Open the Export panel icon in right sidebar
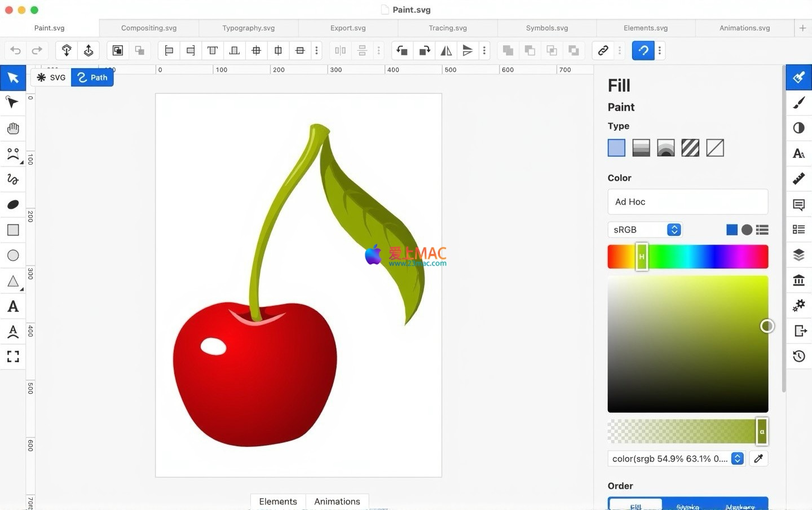Screen dimensions: 812x510 [x=798, y=331]
